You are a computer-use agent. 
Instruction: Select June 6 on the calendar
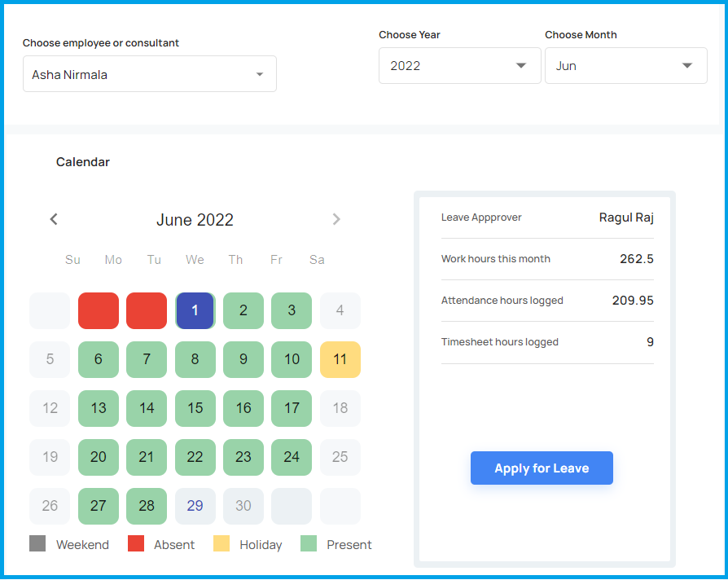(x=99, y=359)
